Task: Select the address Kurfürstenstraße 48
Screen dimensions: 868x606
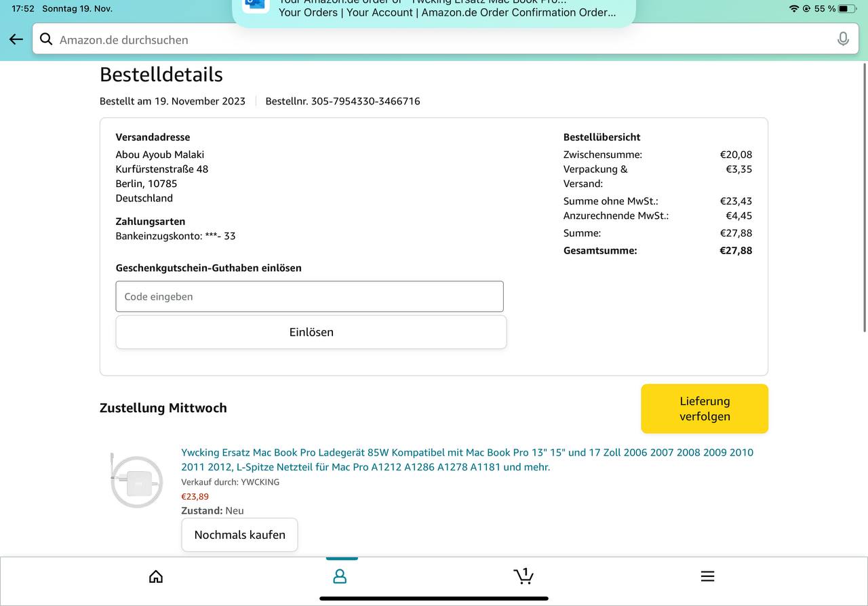Action: 162,169
